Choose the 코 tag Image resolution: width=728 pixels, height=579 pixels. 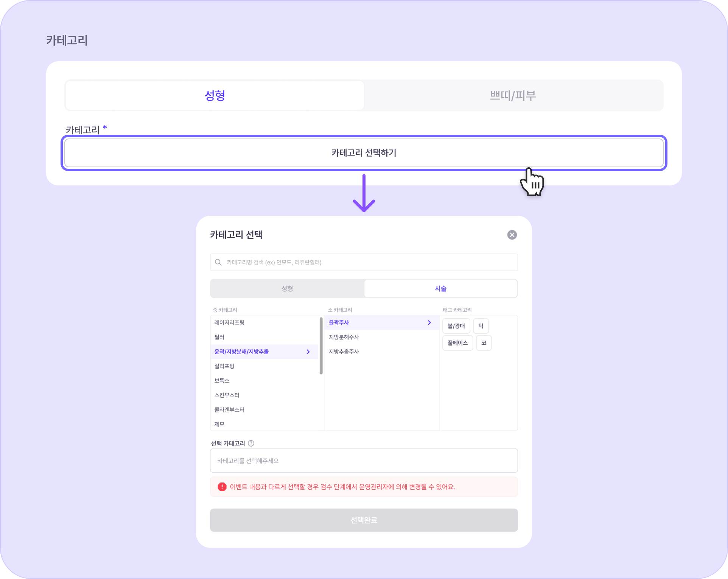point(484,343)
